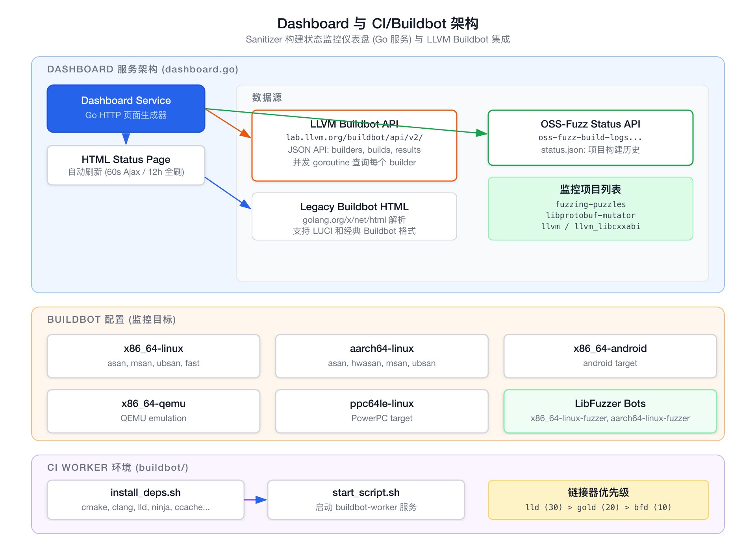Toggle the ppc64le-linux PowerPC target

(381, 410)
